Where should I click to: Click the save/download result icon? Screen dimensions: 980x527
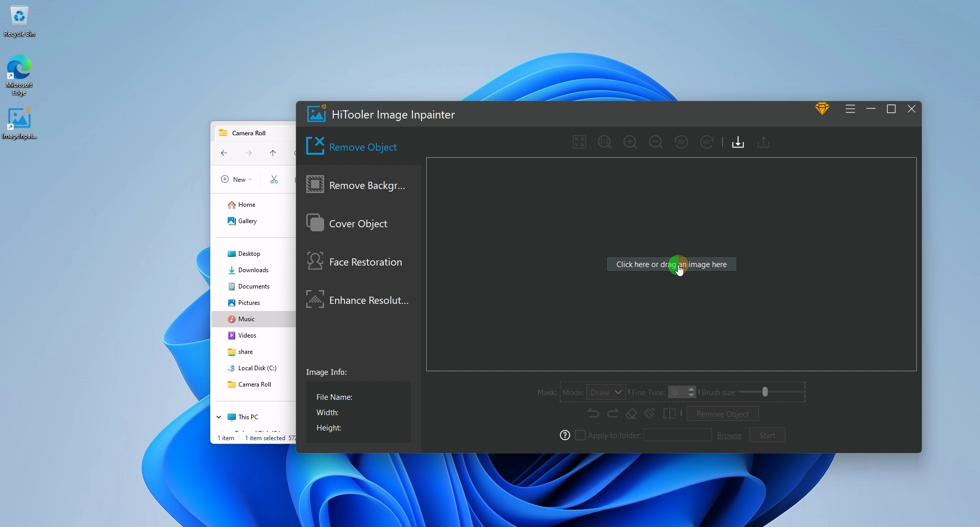738,142
